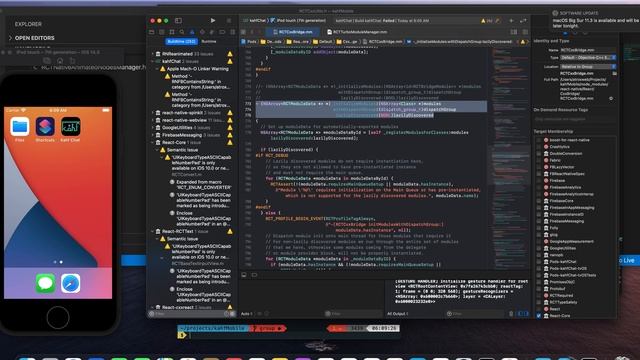
Task: Check the Crashlytics target membership box
Action: [538, 147]
